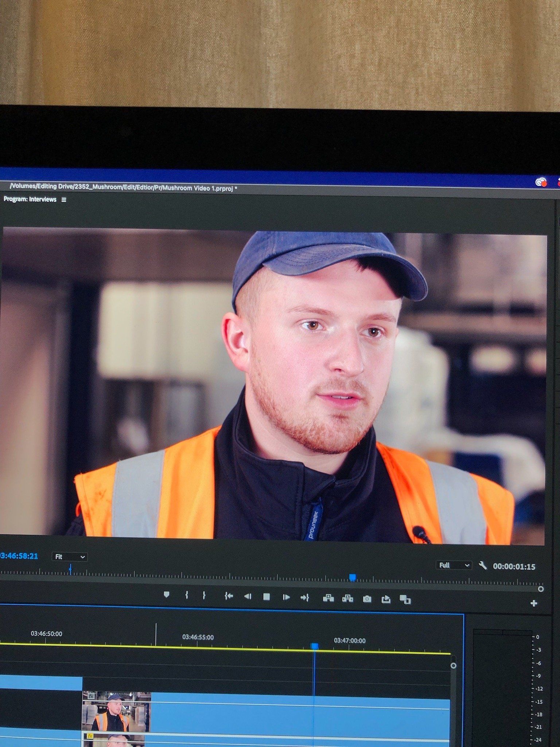The height and width of the screenshot is (747, 560).
Task: Open the Creative Cloud menu bar icon
Action: [x=541, y=182]
